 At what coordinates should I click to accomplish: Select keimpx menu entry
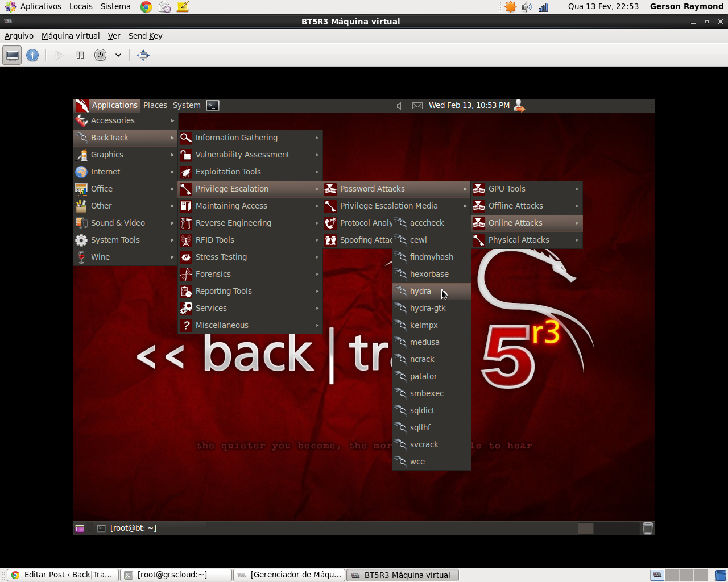[x=432, y=325]
